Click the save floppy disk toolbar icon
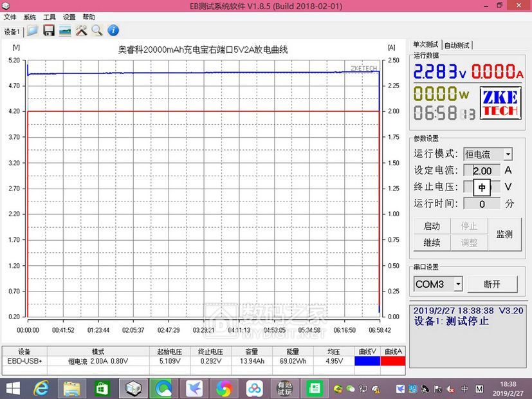 (x=48, y=30)
